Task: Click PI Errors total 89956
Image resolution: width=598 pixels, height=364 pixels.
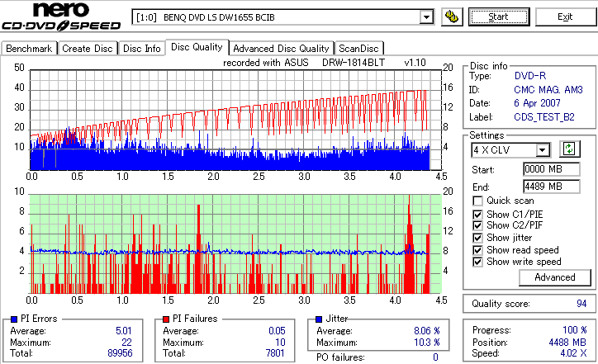Action: (120, 353)
